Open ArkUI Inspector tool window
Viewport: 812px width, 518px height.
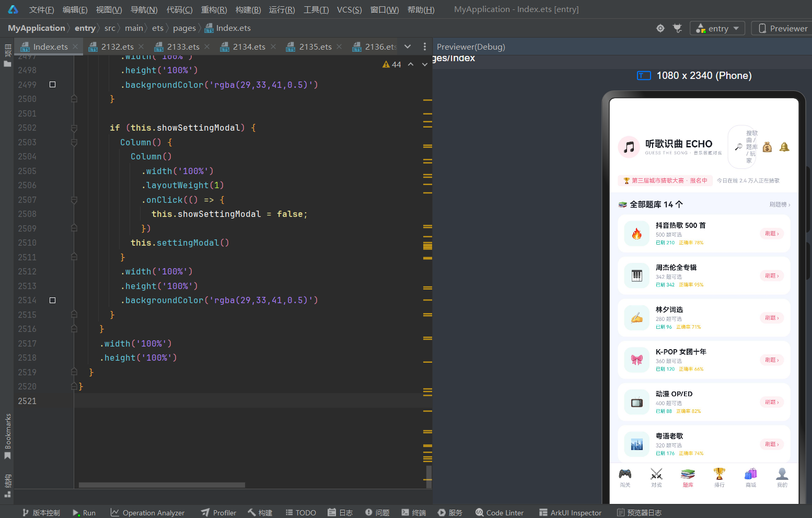pyautogui.click(x=571, y=513)
